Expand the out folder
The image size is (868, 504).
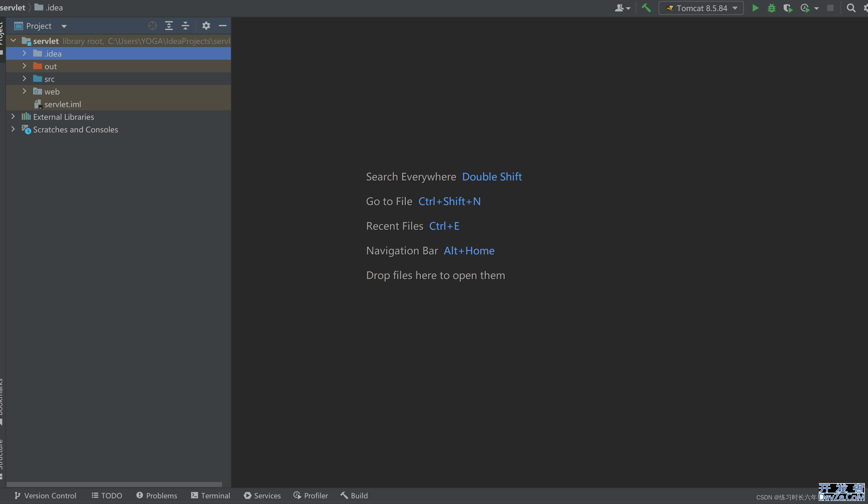pyautogui.click(x=24, y=66)
